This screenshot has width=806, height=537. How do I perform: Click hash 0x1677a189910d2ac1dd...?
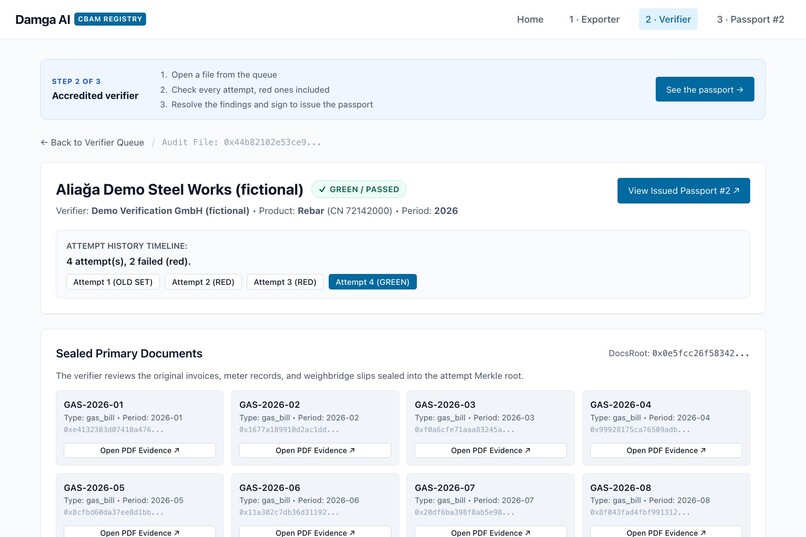pos(289,430)
